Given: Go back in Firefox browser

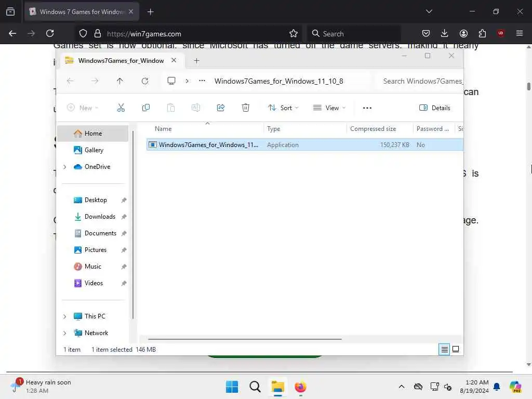Looking at the screenshot, I should coord(12,33).
